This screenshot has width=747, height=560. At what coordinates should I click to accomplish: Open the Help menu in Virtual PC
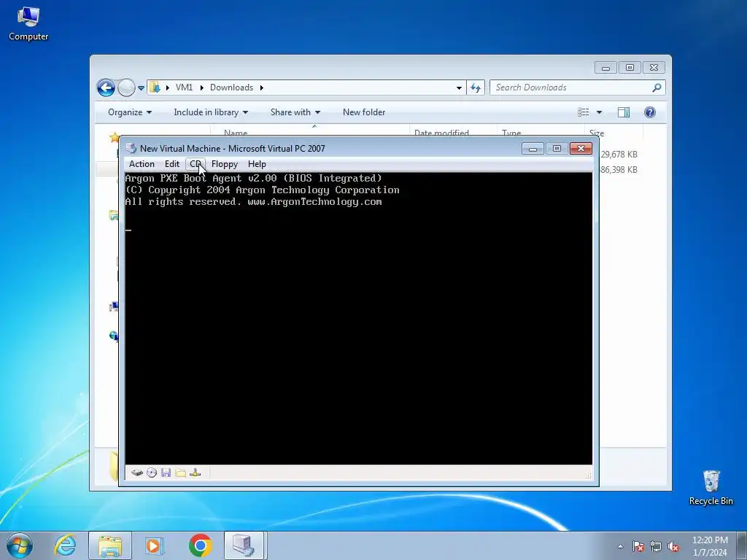point(257,164)
